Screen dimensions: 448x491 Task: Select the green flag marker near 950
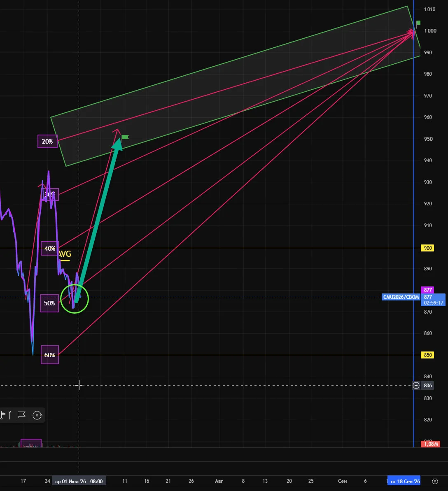point(125,137)
